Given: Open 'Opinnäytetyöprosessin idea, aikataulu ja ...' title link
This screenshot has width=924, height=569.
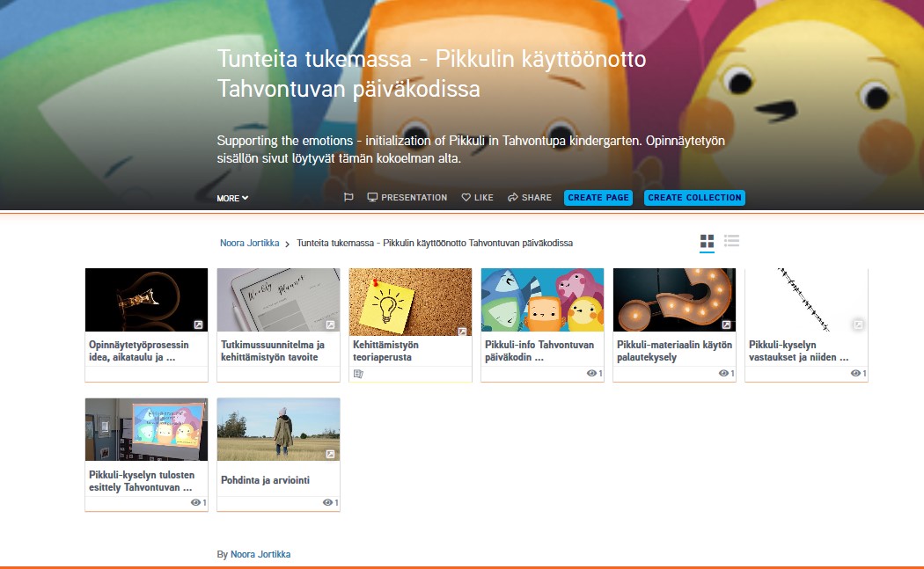Looking at the screenshot, I should point(139,351).
